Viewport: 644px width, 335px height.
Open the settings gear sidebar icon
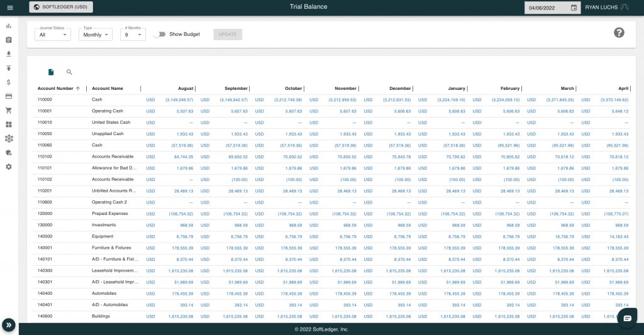(x=9, y=167)
